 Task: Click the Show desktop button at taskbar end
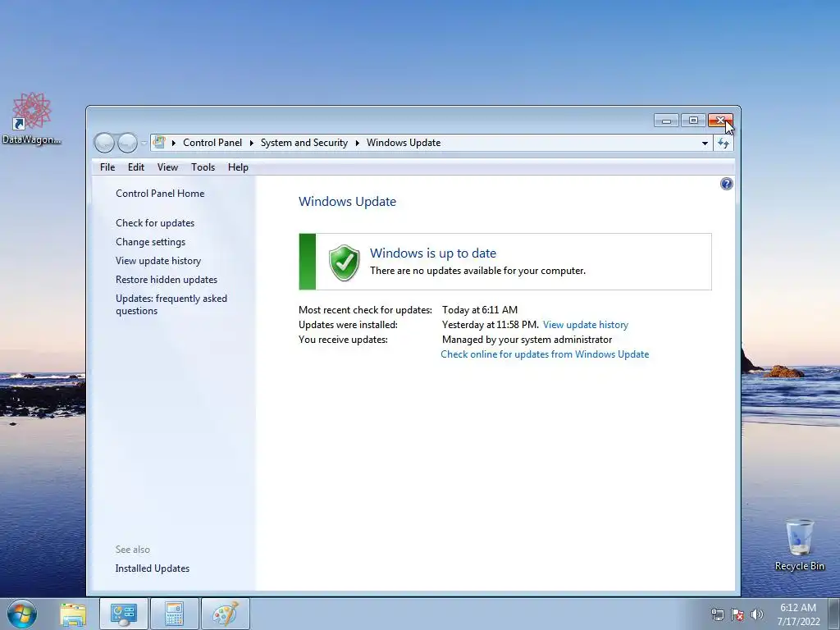(x=834, y=614)
